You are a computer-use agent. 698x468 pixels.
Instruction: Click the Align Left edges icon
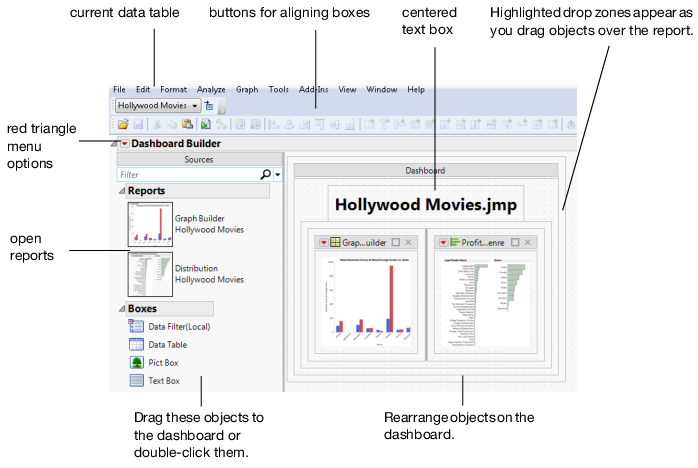click(273, 125)
